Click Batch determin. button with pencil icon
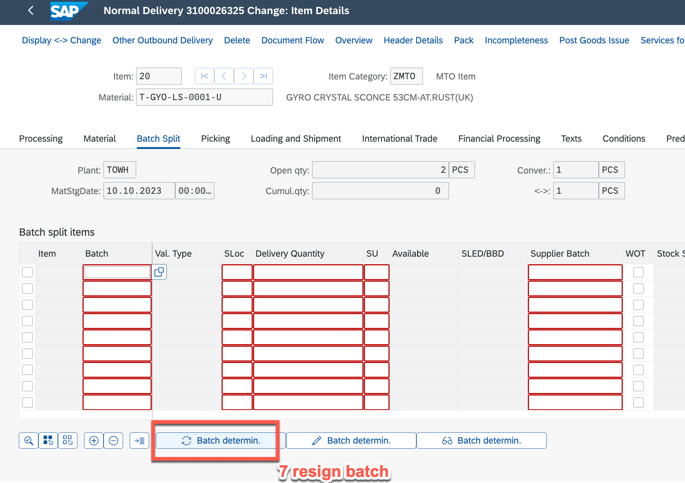This screenshot has width=685, height=483. (351, 440)
